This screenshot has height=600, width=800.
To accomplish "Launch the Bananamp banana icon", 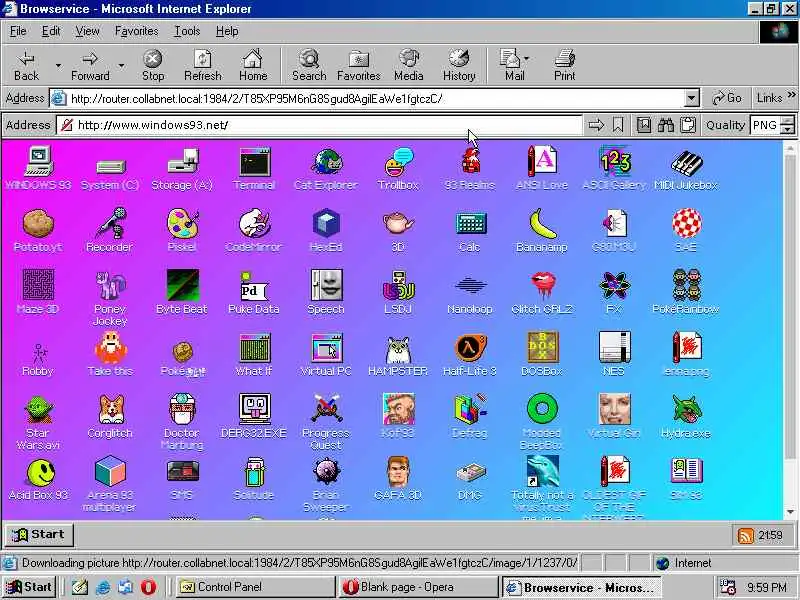I will [x=542, y=231].
